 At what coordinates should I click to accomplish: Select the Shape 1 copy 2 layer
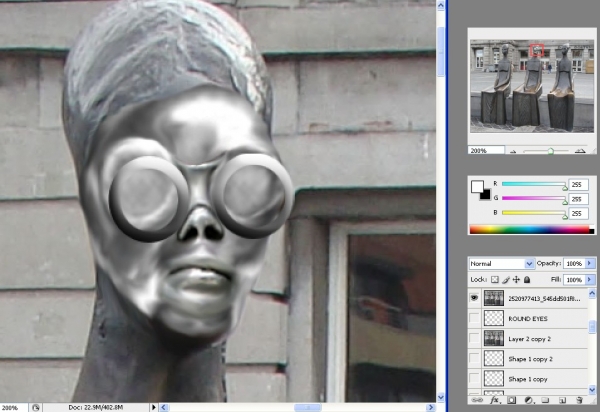pyautogui.click(x=530, y=359)
